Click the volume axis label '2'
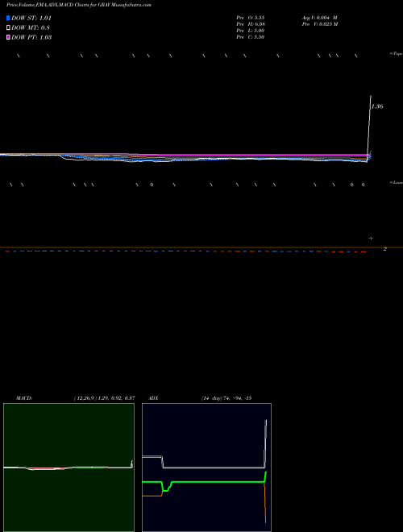This screenshot has height=532, width=403. click(385, 249)
